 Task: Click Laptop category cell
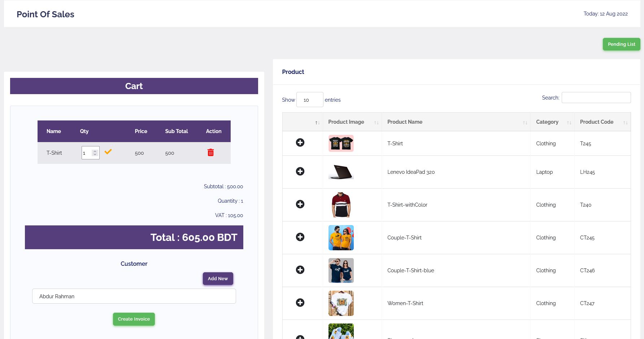click(544, 172)
